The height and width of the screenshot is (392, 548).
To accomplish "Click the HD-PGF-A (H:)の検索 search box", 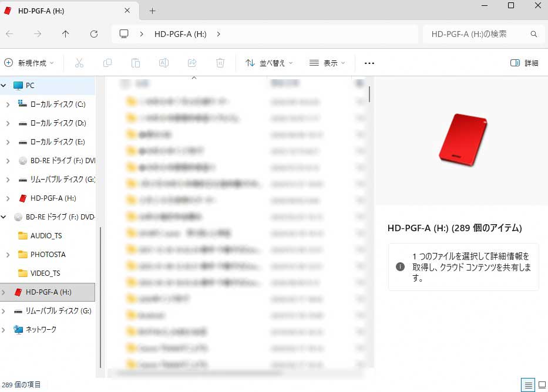I will pos(484,34).
